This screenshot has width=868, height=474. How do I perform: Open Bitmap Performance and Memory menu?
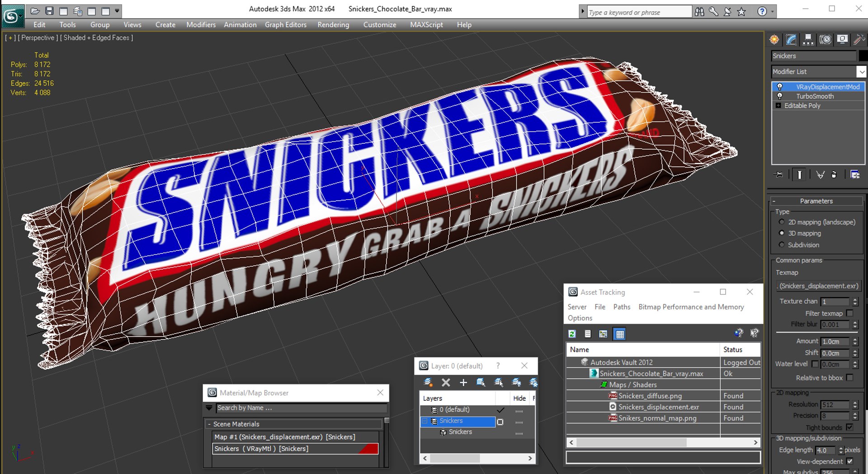click(691, 307)
